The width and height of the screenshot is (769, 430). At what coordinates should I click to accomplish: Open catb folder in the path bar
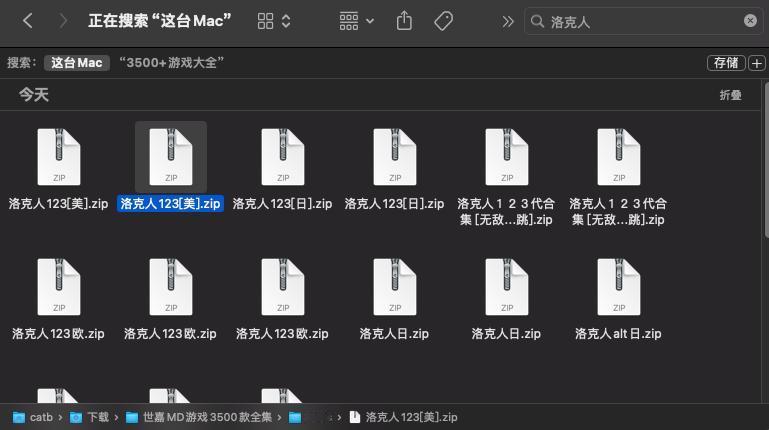pos(32,417)
